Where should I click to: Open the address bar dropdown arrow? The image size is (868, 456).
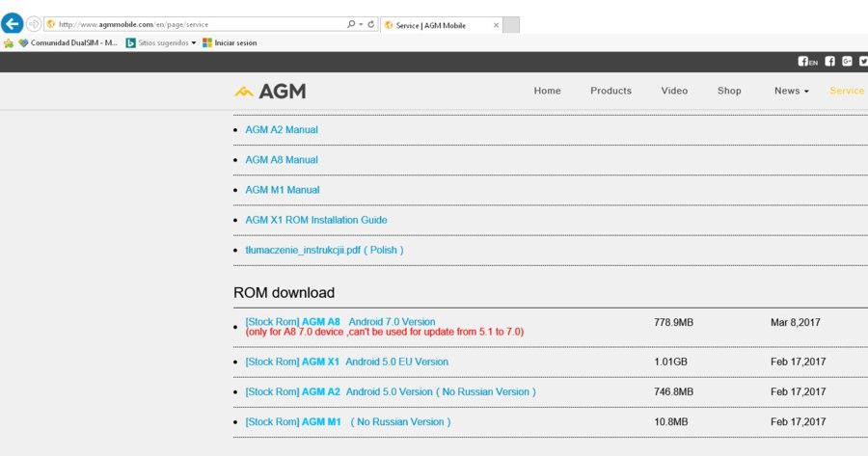click(x=361, y=24)
